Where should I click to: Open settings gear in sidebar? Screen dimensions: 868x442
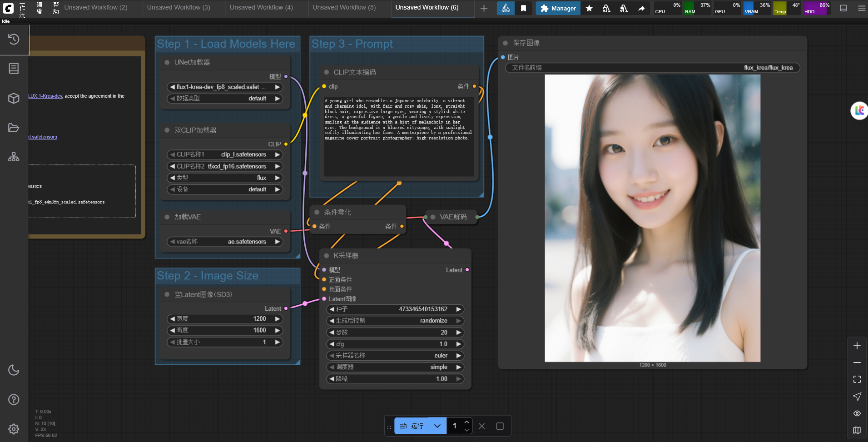click(14, 429)
